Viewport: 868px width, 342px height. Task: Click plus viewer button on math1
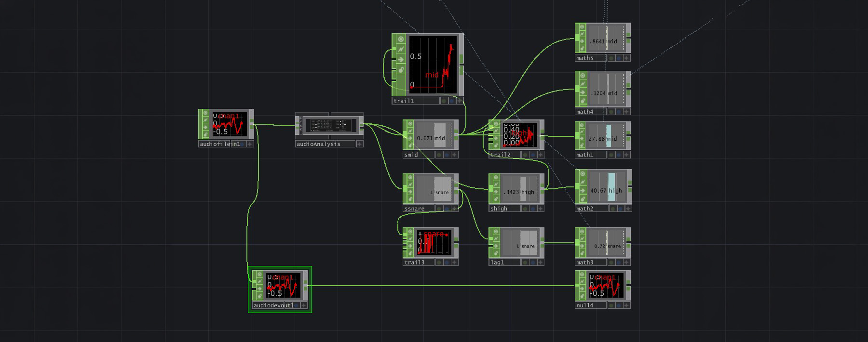click(626, 155)
